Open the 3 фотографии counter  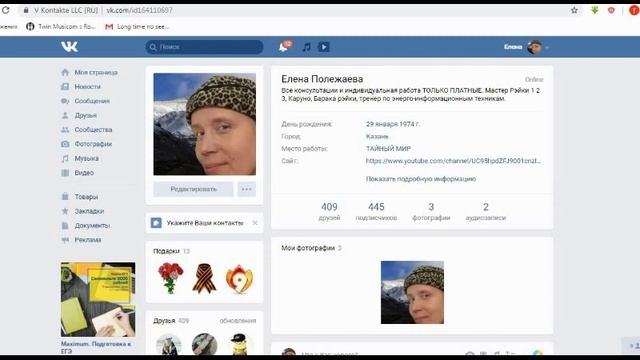pyautogui.click(x=431, y=211)
